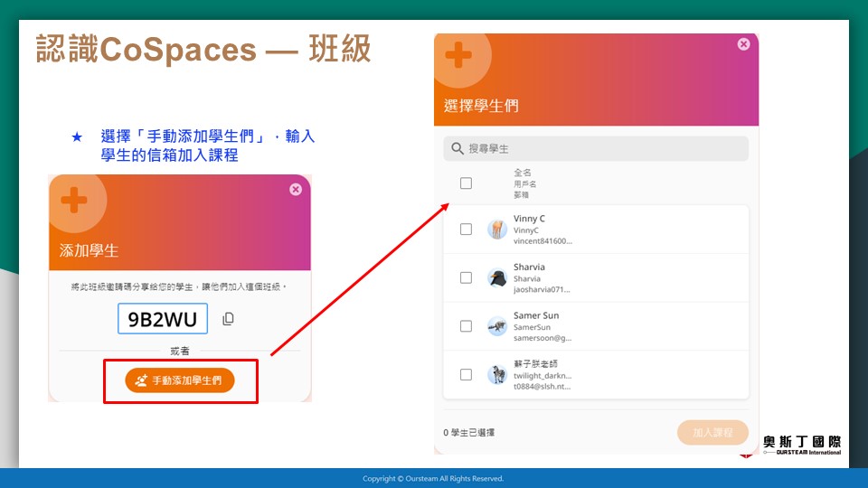The image size is (868, 488).
Task: Check the box for student Samer Sun
Action: [467, 326]
